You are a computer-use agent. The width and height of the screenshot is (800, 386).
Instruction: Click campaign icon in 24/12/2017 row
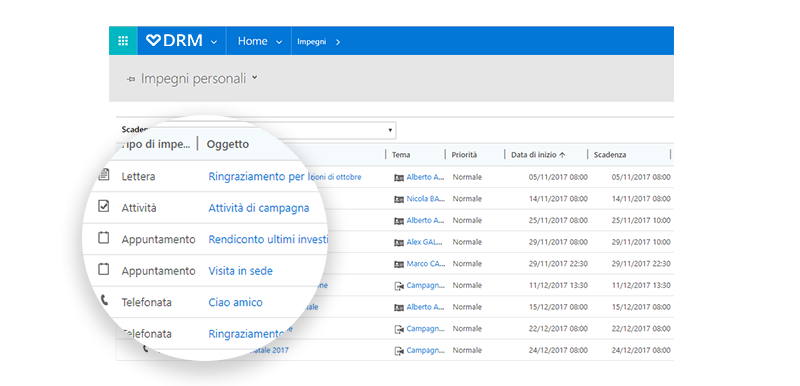(398, 351)
